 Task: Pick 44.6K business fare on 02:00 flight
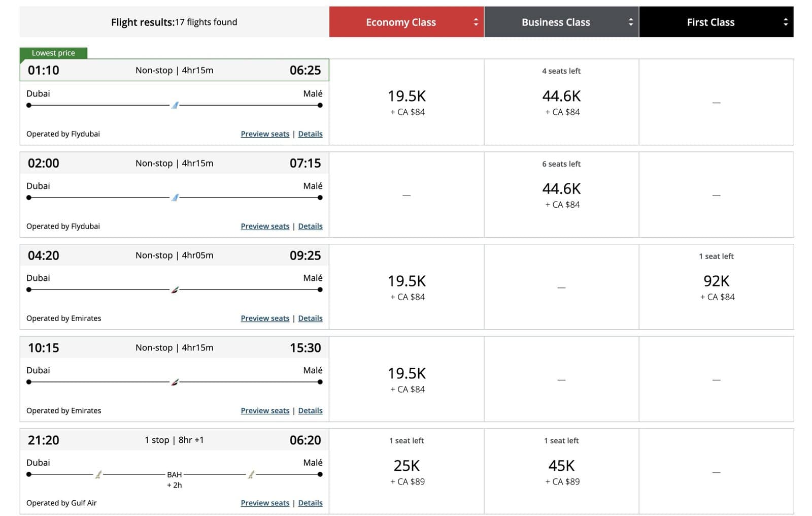(x=561, y=194)
